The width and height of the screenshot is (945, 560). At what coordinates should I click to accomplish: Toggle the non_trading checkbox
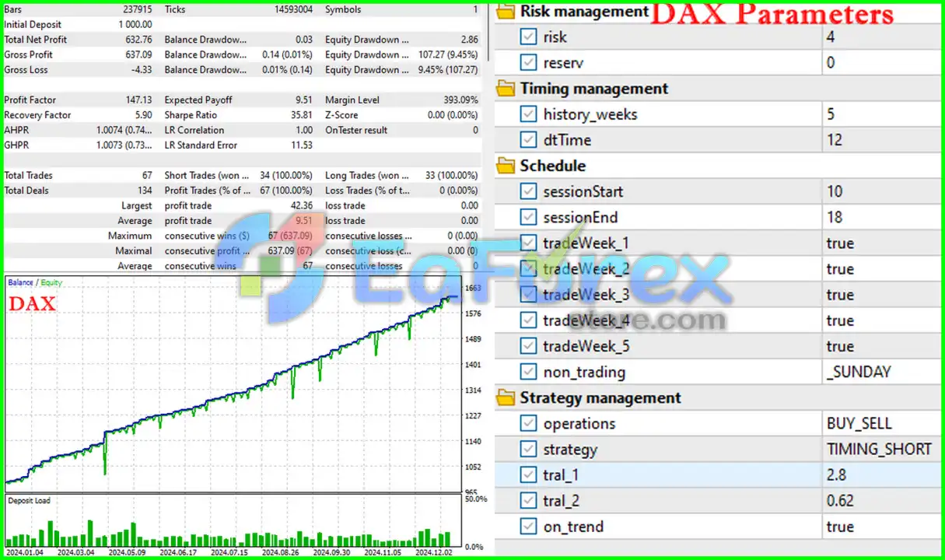point(528,372)
